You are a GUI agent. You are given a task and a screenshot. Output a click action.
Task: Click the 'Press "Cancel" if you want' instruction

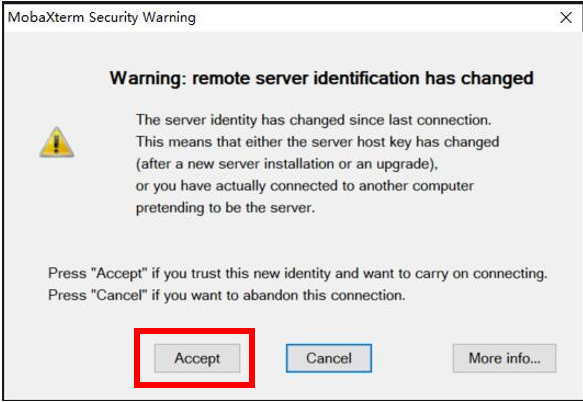(x=227, y=296)
